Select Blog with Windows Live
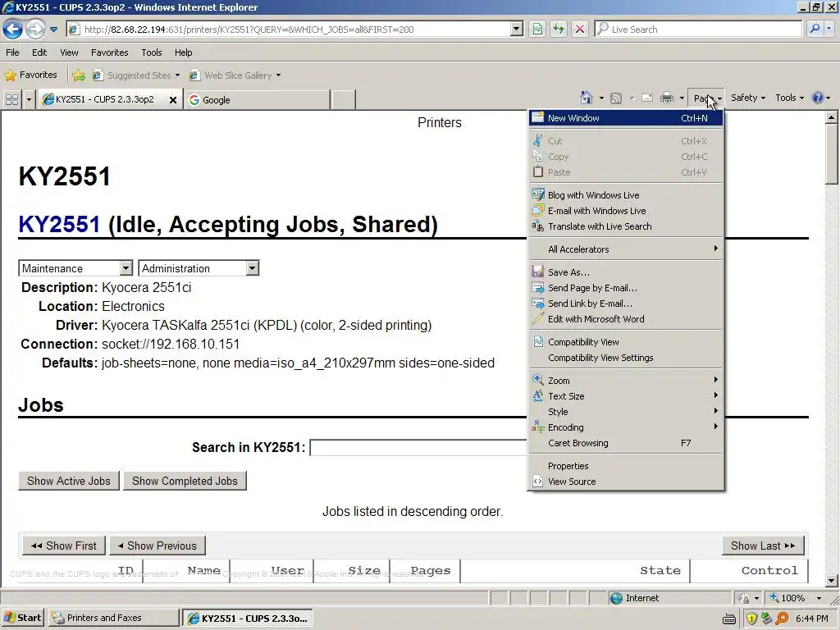The width and height of the screenshot is (840, 630). point(626,195)
